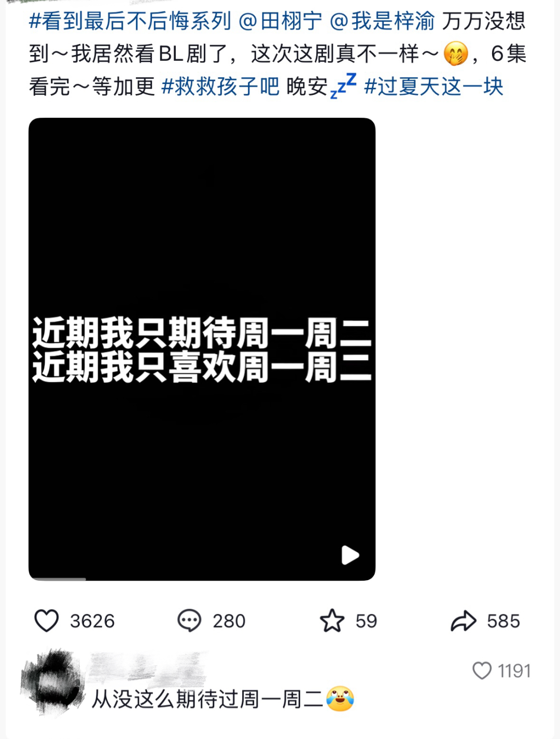Share the post using arrow icon
560x739 pixels.
[463, 621]
